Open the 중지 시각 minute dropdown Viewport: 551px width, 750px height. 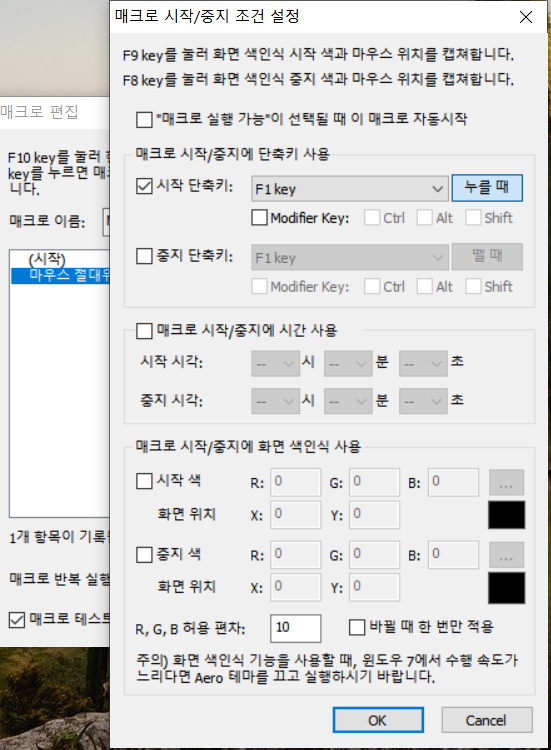(x=348, y=401)
